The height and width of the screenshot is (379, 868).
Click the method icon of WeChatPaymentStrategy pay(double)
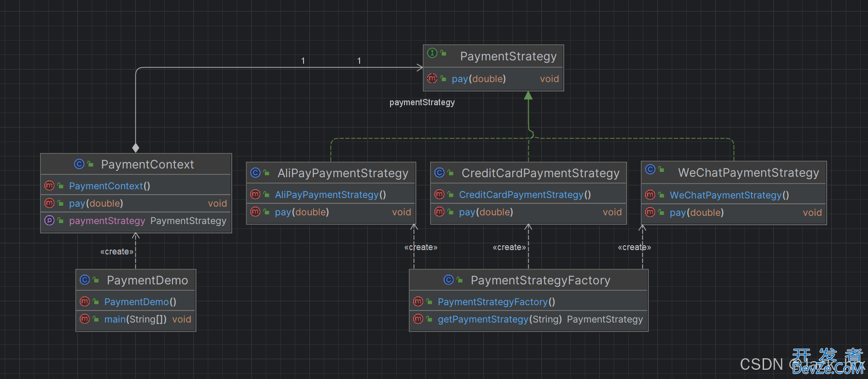click(x=651, y=212)
